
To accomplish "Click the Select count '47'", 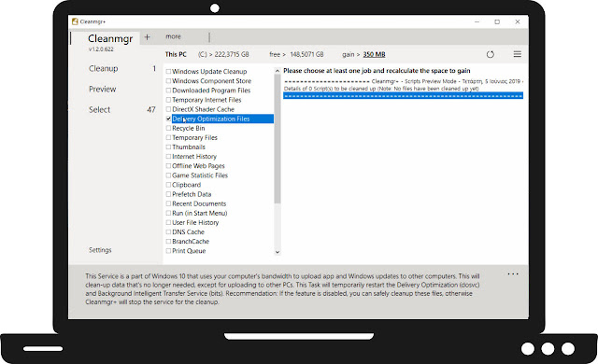I will coord(151,109).
